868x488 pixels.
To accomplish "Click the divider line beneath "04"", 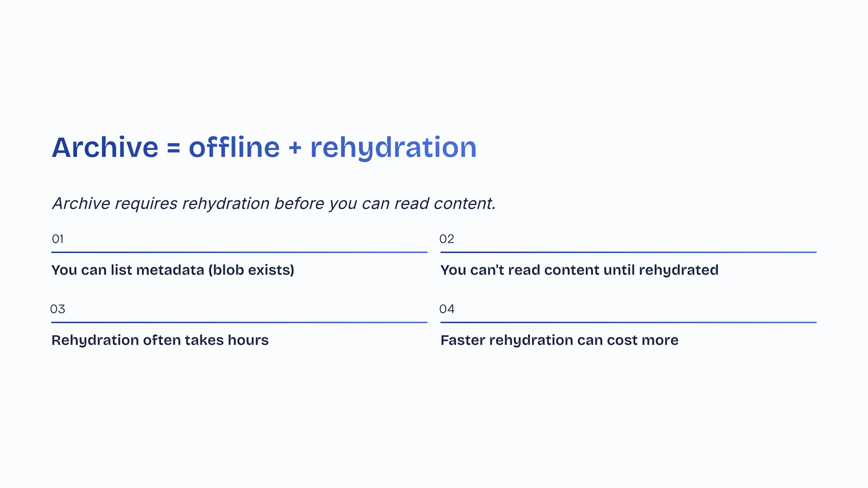I will click(x=628, y=322).
